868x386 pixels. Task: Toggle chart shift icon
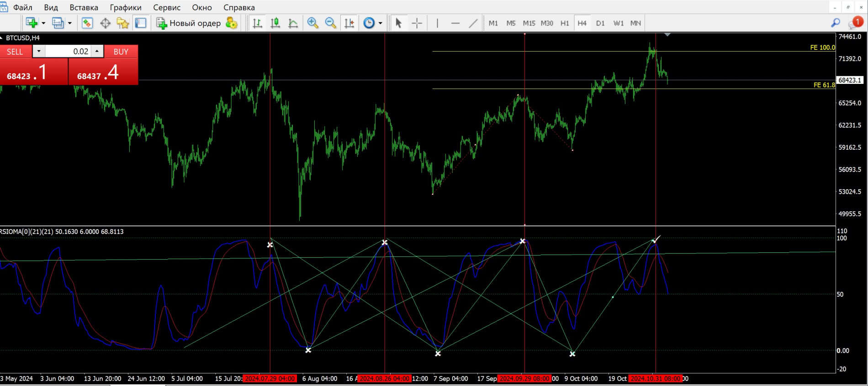point(349,23)
